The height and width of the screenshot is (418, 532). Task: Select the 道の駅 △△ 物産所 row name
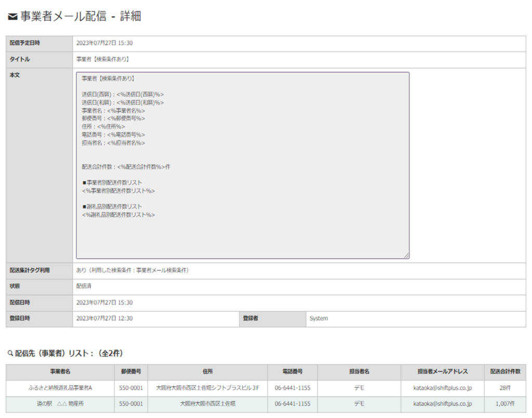click(60, 403)
